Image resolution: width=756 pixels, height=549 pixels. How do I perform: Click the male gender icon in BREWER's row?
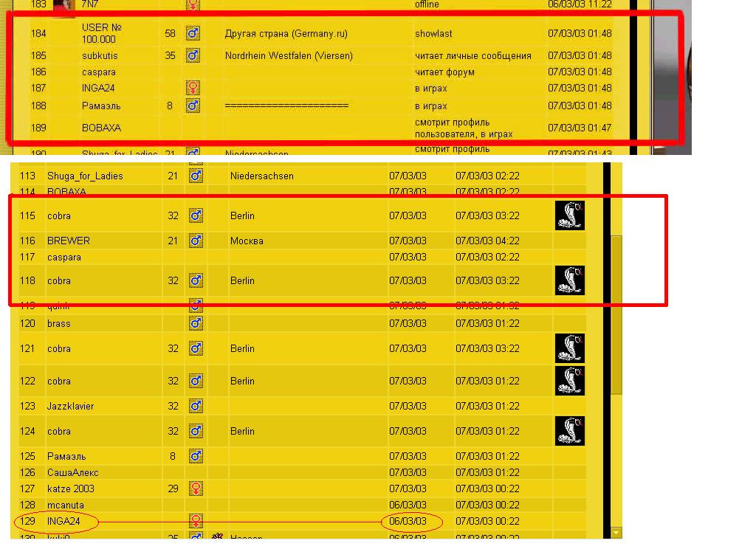coord(196,241)
